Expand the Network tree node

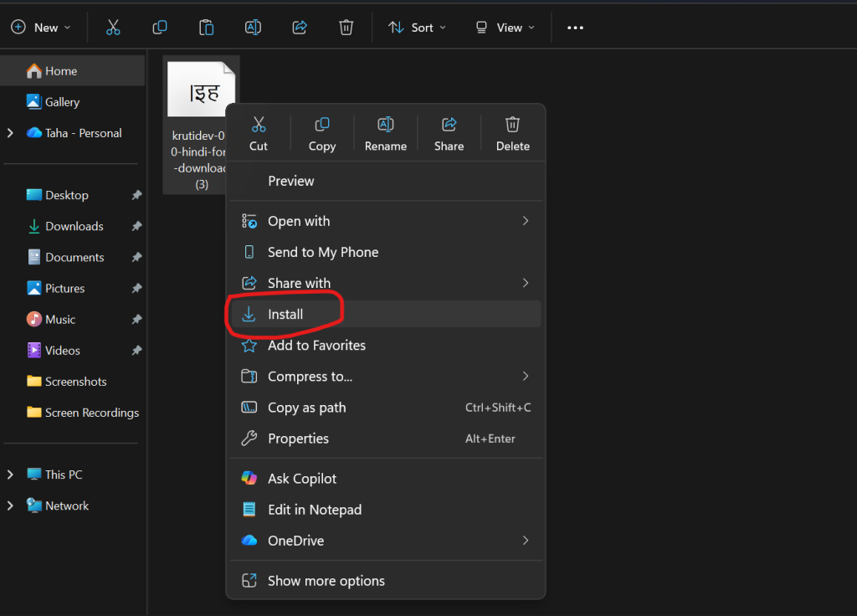tap(10, 506)
